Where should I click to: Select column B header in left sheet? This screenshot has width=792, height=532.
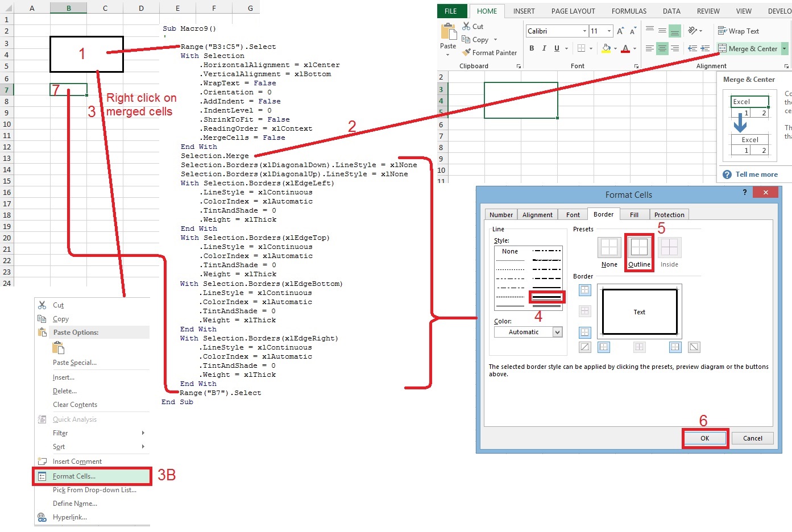pos(68,8)
